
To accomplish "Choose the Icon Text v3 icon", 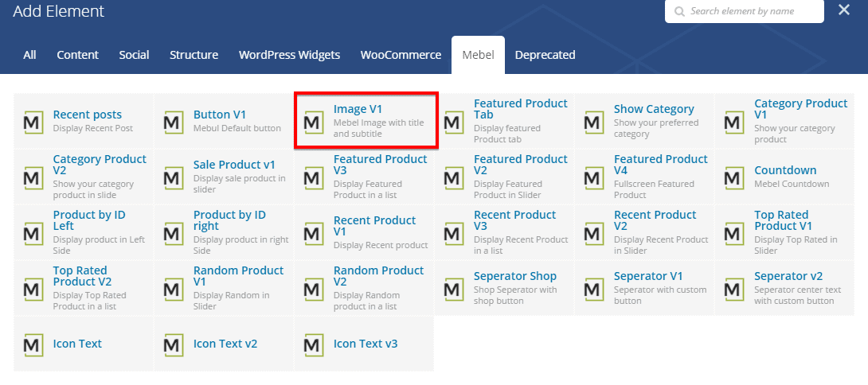I will click(x=313, y=344).
